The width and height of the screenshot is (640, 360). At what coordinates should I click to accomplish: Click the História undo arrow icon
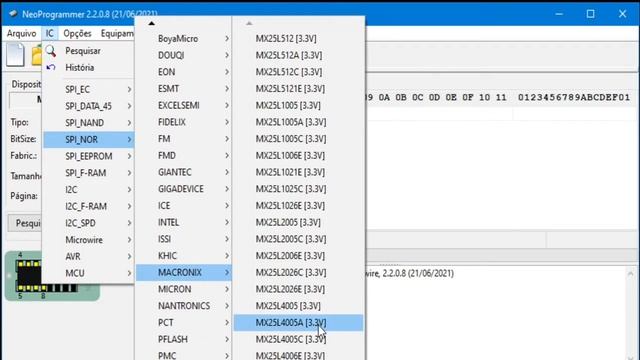click(x=51, y=67)
